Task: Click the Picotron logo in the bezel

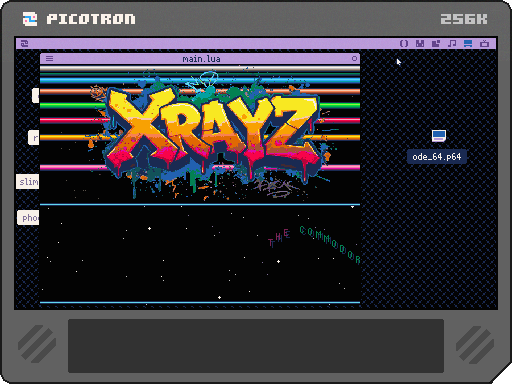Action: click(79, 19)
